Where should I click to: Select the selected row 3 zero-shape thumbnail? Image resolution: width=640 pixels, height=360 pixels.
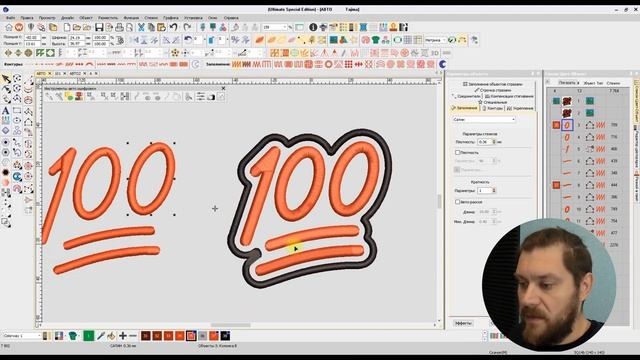(x=567, y=125)
